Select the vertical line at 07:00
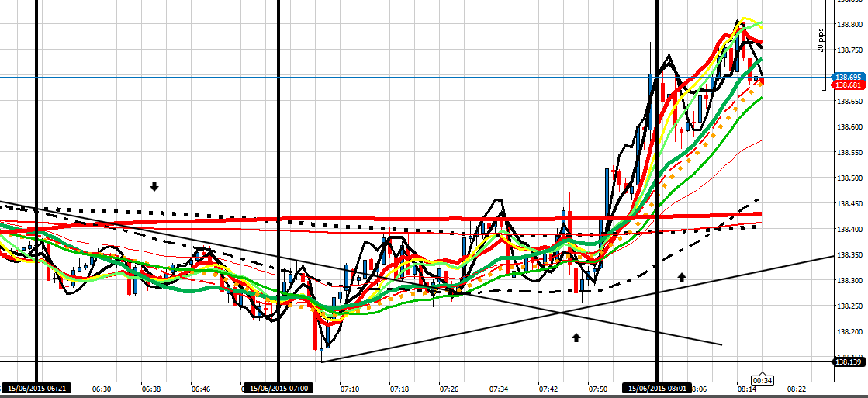 tap(278, 191)
